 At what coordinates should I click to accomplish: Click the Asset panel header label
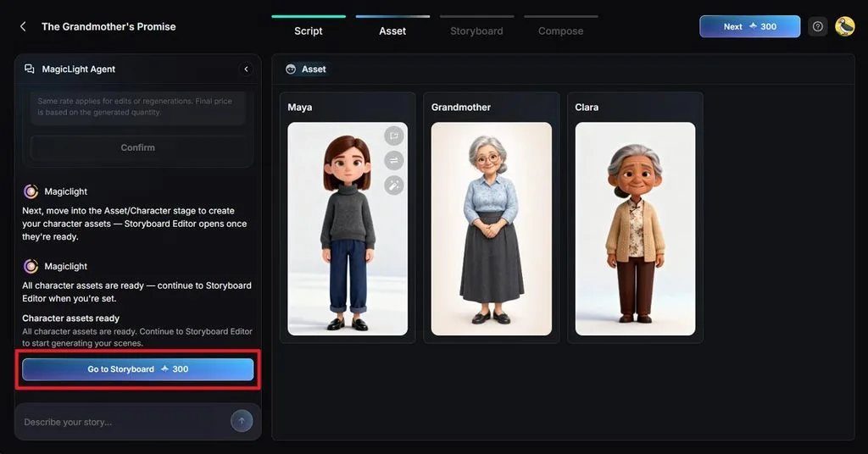pyautogui.click(x=314, y=69)
